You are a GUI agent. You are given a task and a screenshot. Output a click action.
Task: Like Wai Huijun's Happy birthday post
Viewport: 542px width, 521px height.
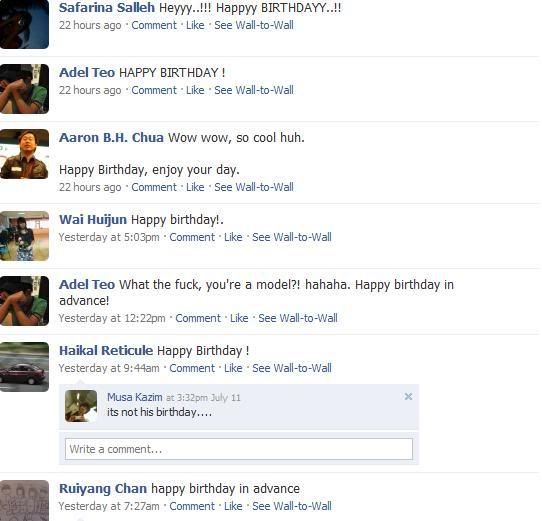tap(233, 237)
